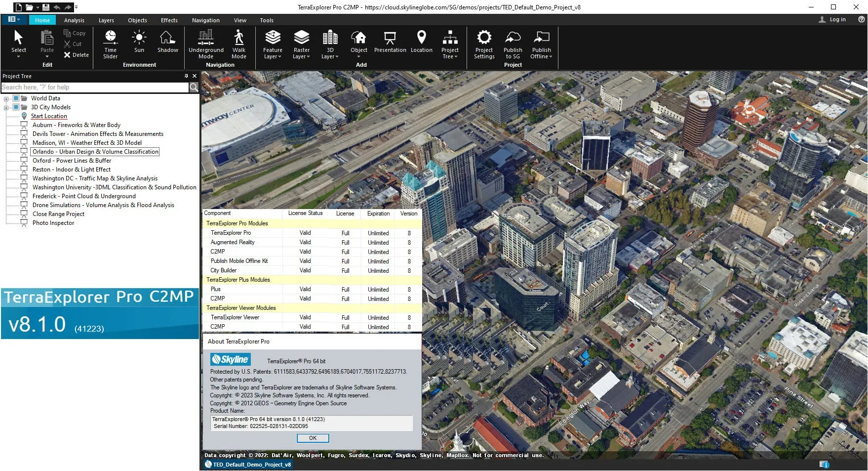868x471 pixels.
Task: Open Project Settings gear
Action: (x=484, y=44)
